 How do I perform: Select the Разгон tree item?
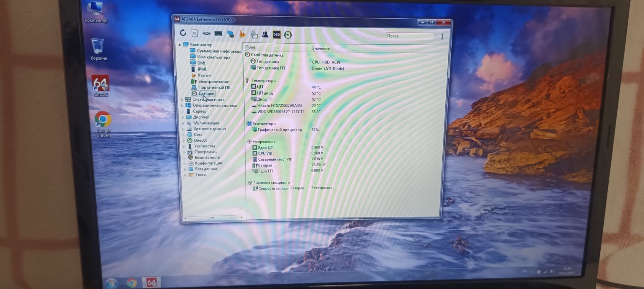click(x=201, y=75)
